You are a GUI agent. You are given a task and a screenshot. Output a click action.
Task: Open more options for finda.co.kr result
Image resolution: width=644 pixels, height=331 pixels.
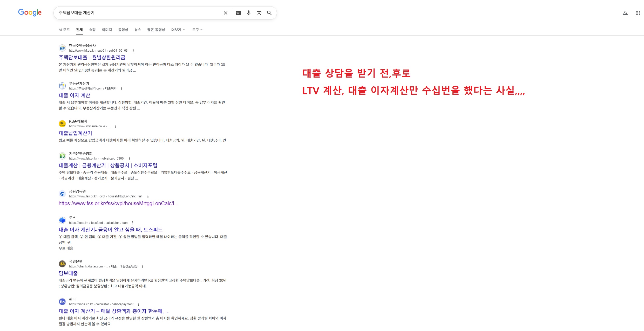click(x=139, y=304)
